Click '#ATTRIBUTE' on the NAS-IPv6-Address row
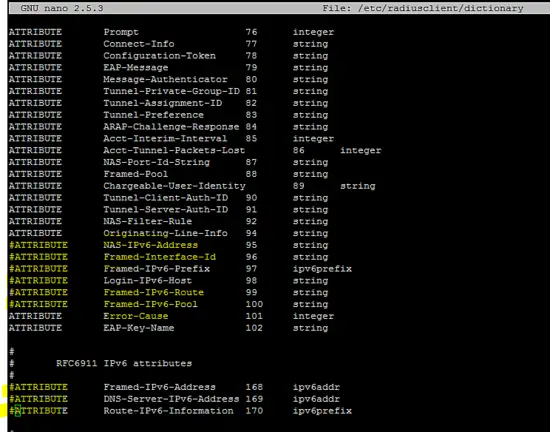Image resolution: width=550 pixels, height=432 pixels. pos(39,245)
